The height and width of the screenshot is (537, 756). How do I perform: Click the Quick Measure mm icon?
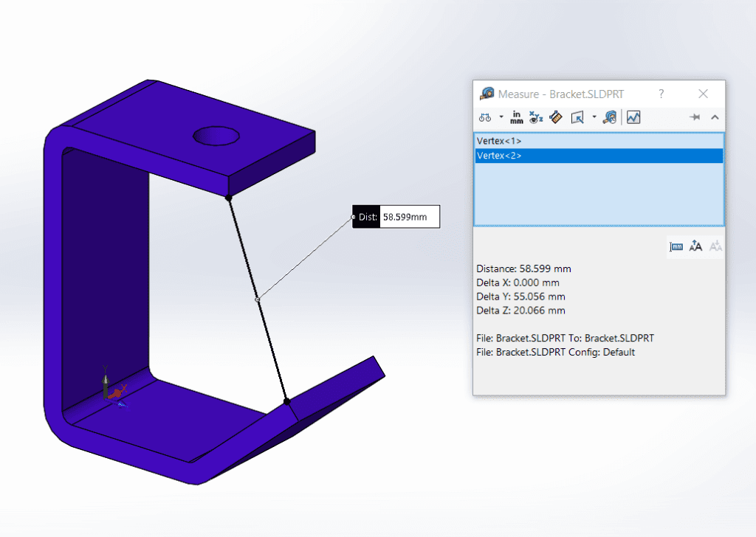pos(676,246)
